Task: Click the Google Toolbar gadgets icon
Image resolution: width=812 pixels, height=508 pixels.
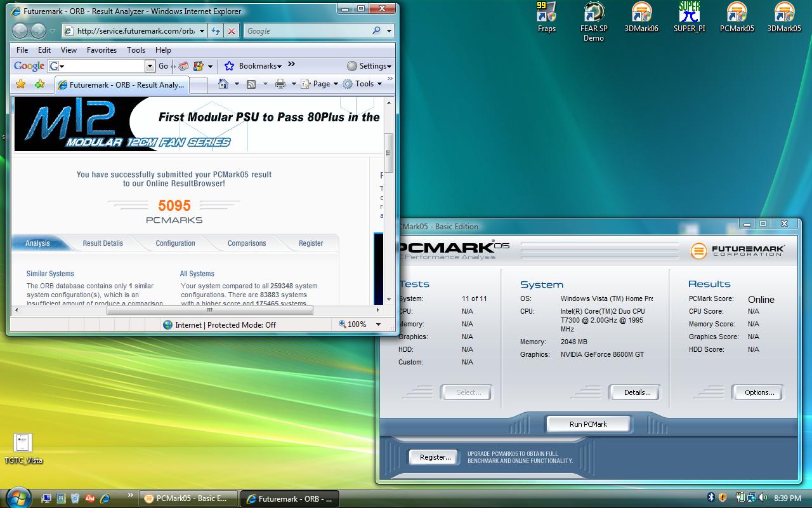Action: pyautogui.click(x=199, y=66)
